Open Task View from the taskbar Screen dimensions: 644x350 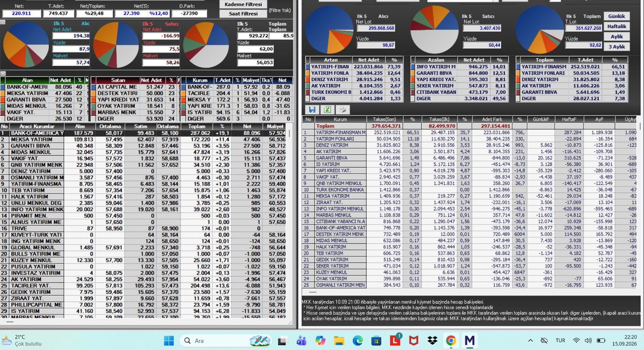click(283, 340)
